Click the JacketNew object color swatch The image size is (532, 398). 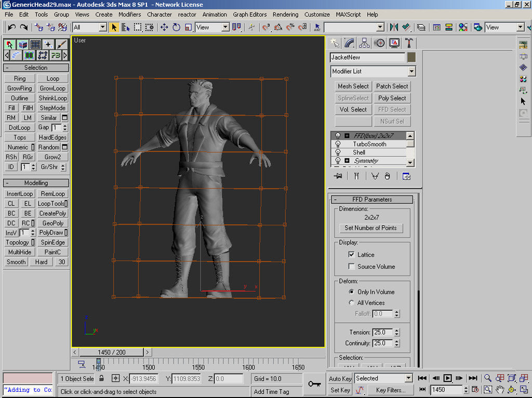[x=411, y=57]
